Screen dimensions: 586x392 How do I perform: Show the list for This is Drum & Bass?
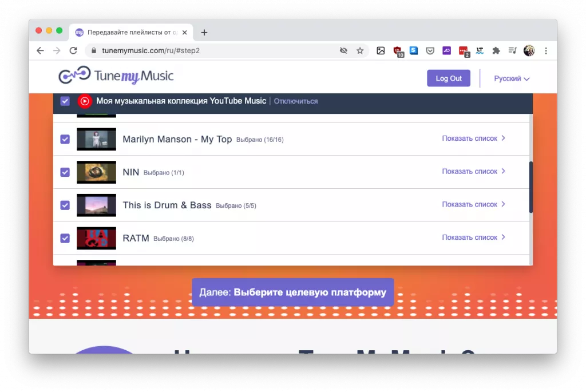click(473, 204)
